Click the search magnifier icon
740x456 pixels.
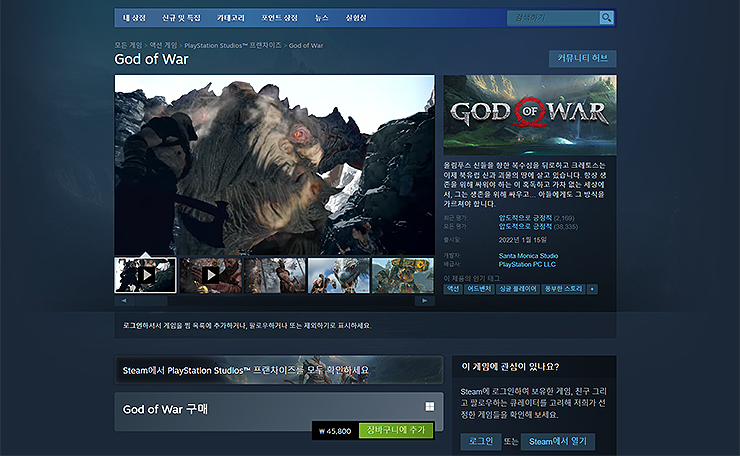tap(606, 17)
